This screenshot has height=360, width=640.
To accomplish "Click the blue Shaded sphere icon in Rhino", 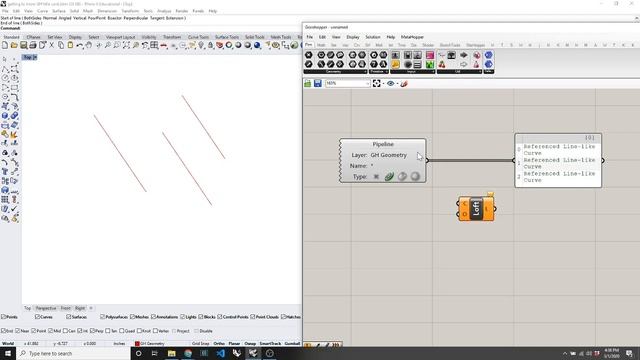I will pos(257,45).
